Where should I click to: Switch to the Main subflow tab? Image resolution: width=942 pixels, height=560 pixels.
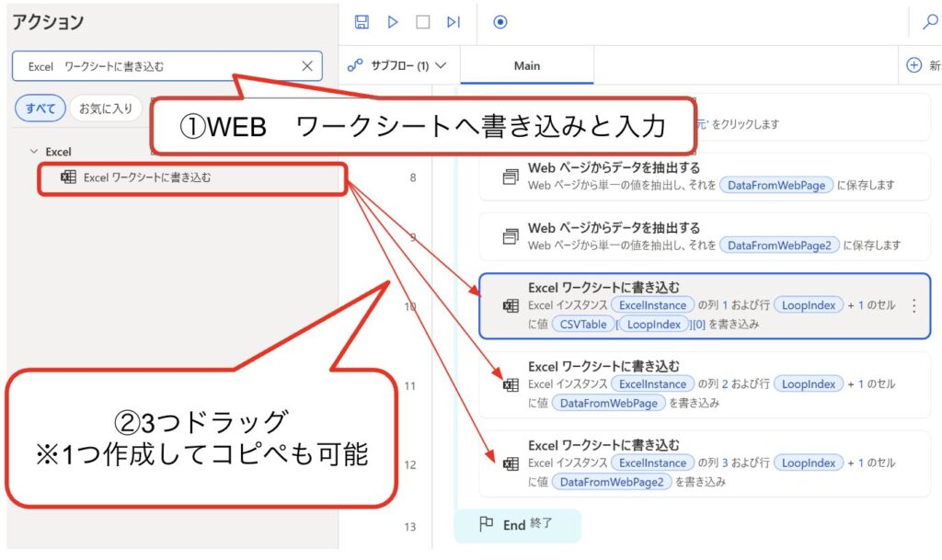(527, 66)
